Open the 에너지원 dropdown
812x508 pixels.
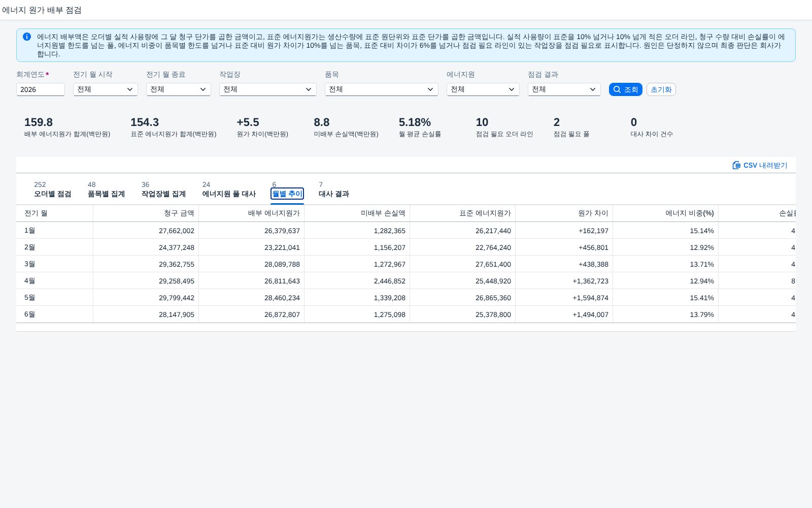[483, 89]
